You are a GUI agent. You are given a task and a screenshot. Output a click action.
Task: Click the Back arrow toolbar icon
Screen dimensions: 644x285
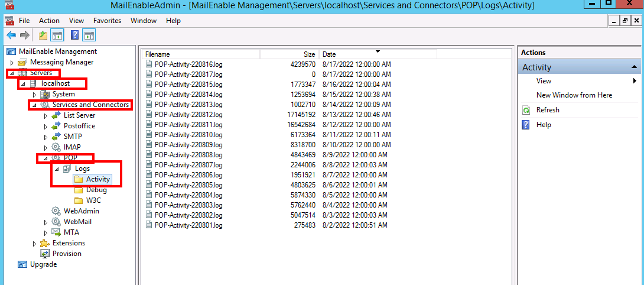[11, 35]
